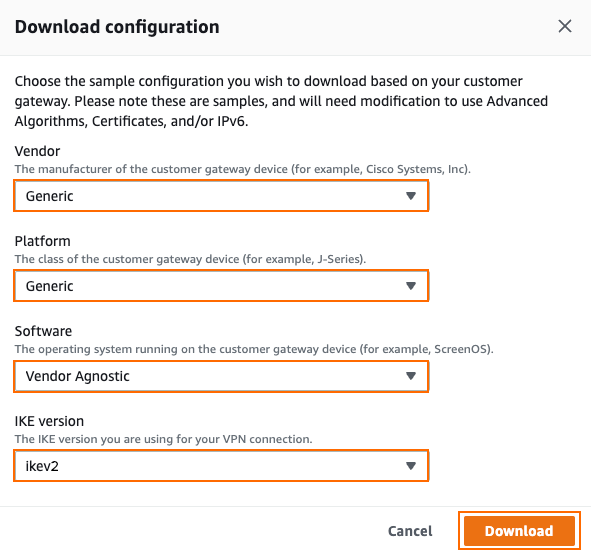The width and height of the screenshot is (591, 552).
Task: Click the Platform field label
Action: 43,241
